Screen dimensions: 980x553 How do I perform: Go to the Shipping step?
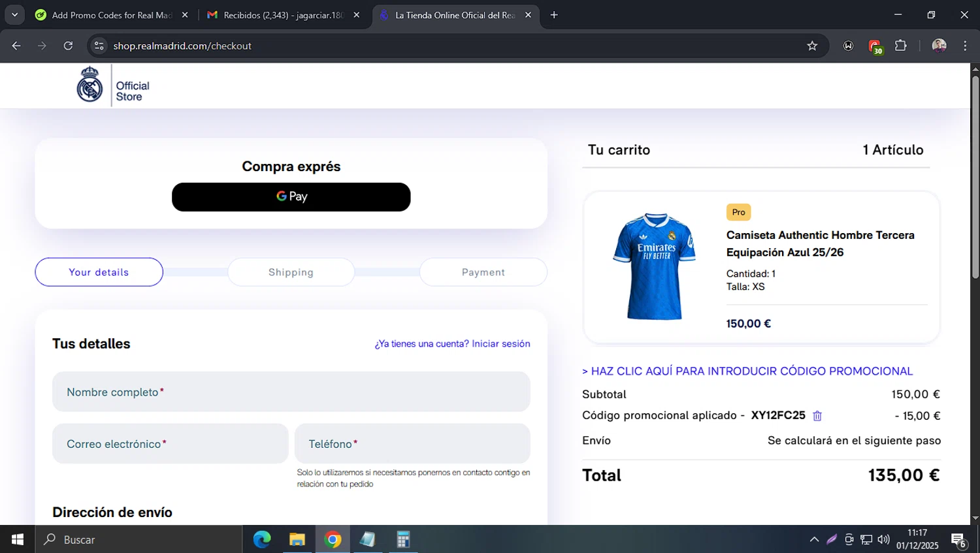pos(291,272)
